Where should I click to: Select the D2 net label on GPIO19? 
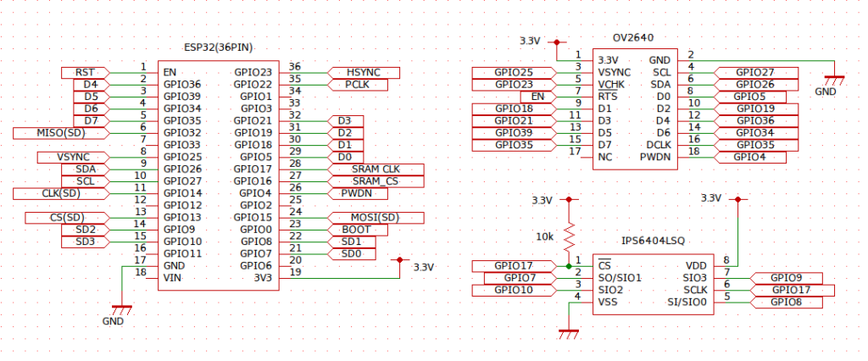346,133
